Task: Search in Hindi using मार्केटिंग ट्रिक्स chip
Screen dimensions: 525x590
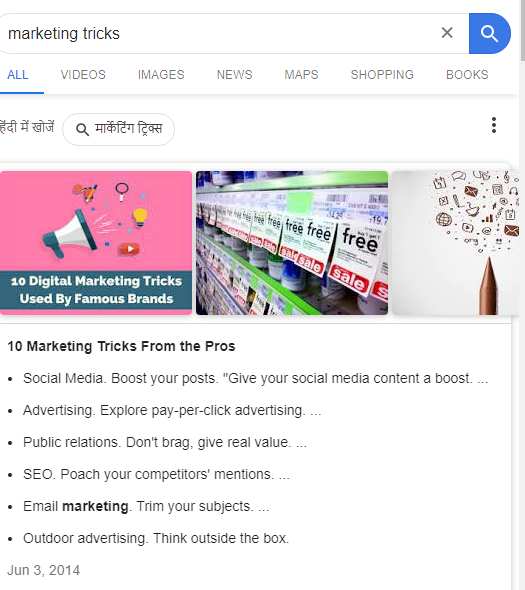Action: pyautogui.click(x=118, y=129)
